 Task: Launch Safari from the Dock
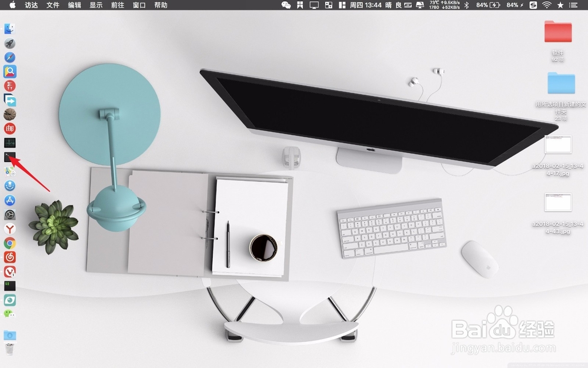10,58
